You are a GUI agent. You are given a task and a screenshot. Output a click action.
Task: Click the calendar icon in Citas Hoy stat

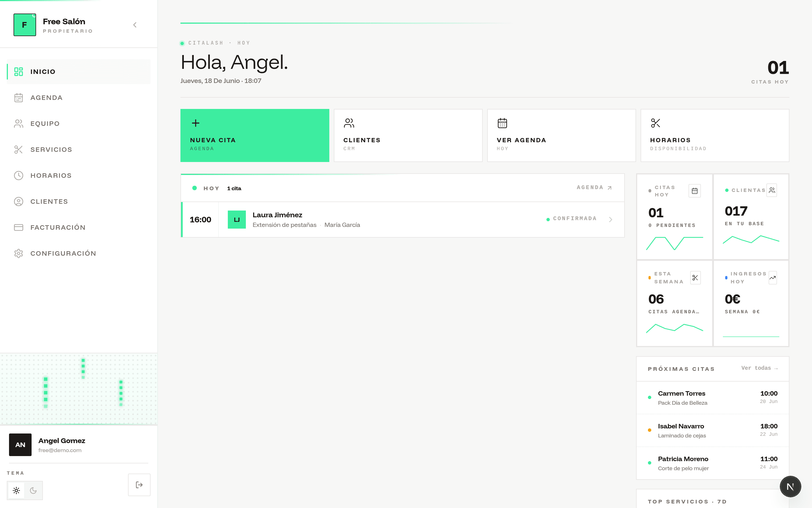click(x=694, y=191)
